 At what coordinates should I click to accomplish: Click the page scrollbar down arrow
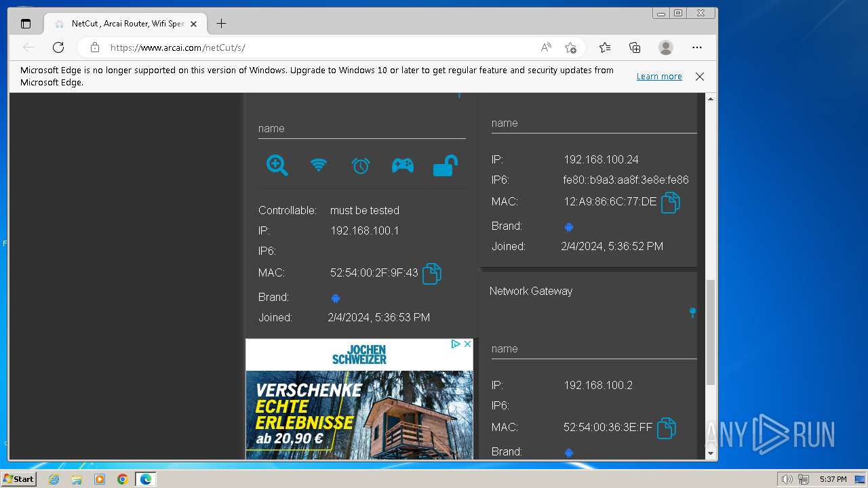click(711, 453)
